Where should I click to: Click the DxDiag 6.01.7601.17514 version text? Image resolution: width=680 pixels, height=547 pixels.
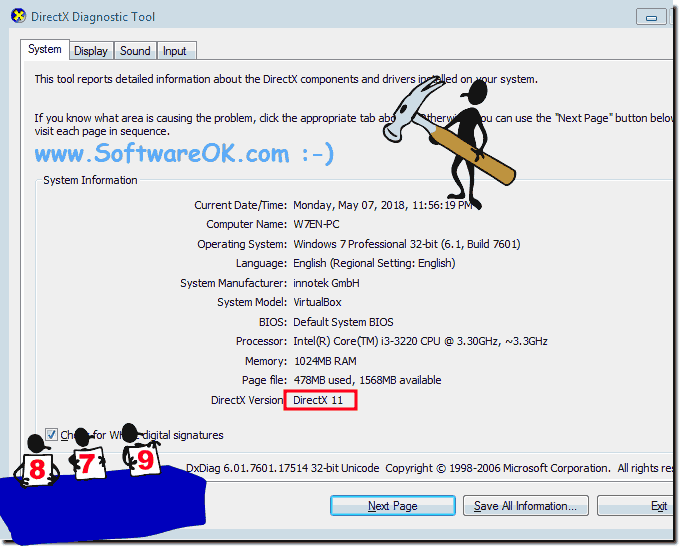(x=283, y=468)
